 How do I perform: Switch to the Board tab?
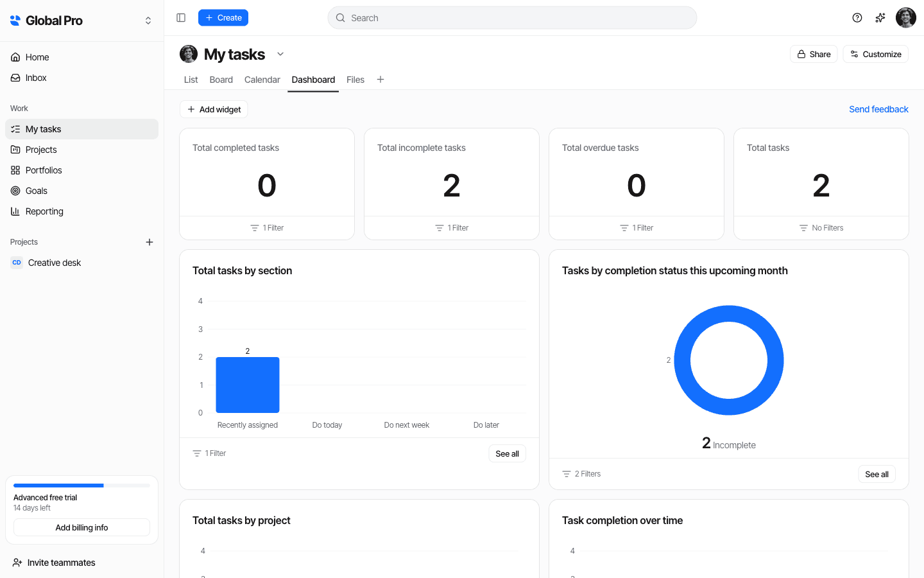[x=221, y=80]
